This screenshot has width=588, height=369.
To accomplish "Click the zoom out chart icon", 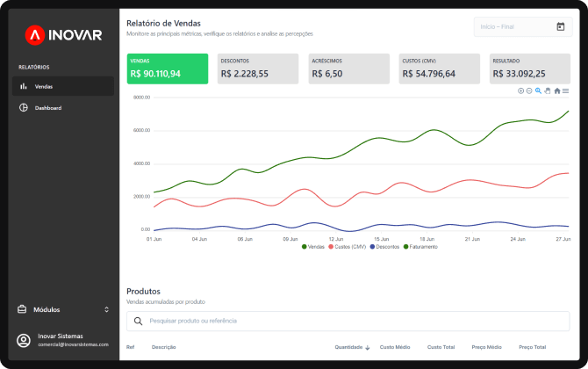I will tap(529, 90).
